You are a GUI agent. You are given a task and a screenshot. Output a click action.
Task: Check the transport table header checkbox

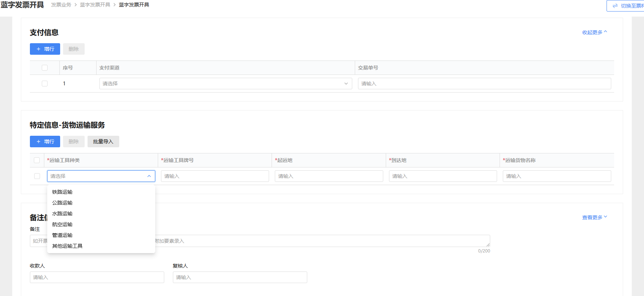(37, 160)
